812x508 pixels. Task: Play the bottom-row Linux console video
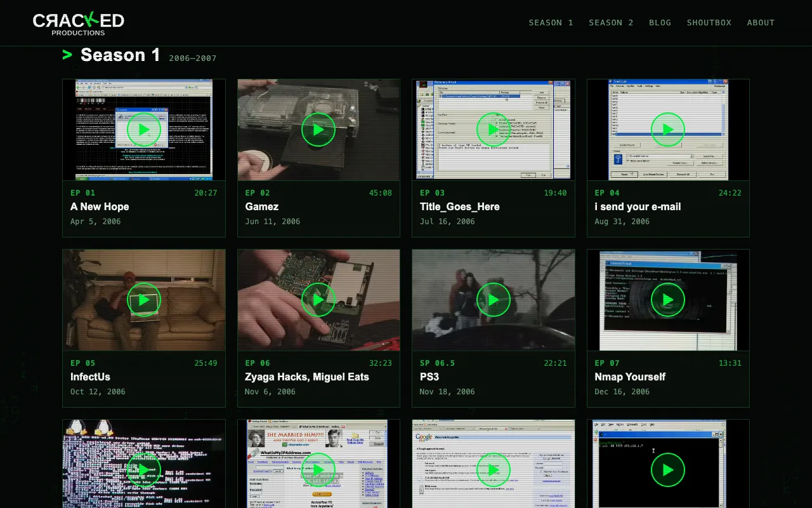tap(144, 470)
